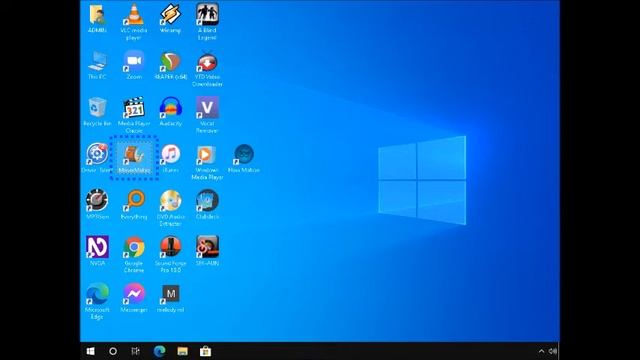Select the Driver Talent gear icon
640x360 pixels.
pyautogui.click(x=97, y=154)
